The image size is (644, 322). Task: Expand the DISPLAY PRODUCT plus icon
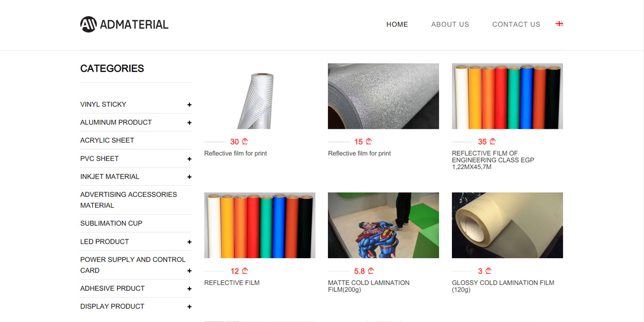coord(189,307)
